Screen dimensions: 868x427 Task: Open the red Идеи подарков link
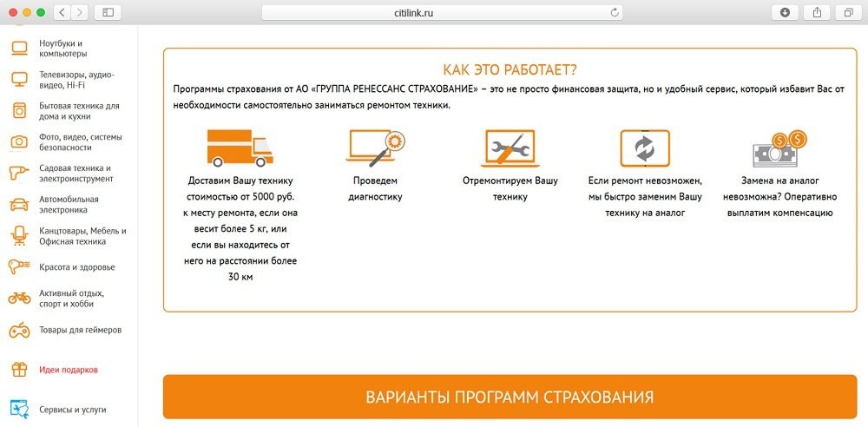[69, 370]
